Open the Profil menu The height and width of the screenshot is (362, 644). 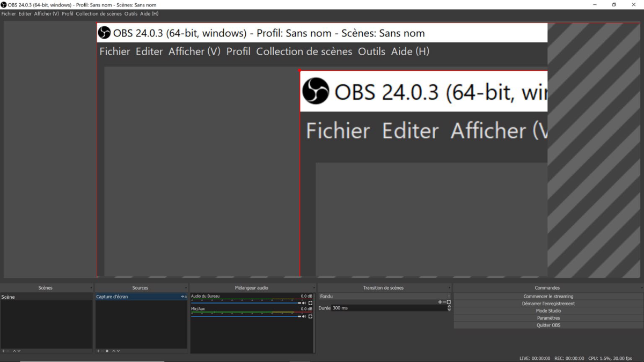tap(68, 14)
